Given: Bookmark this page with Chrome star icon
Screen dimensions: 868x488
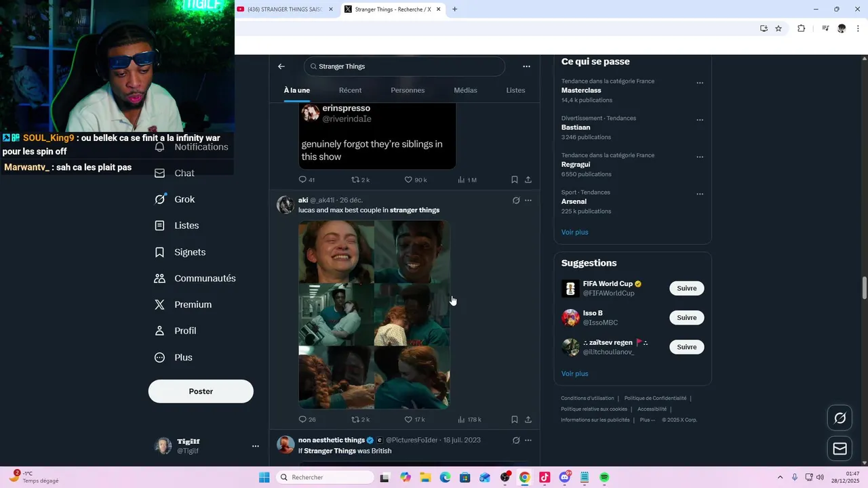Looking at the screenshot, I should coord(778,28).
